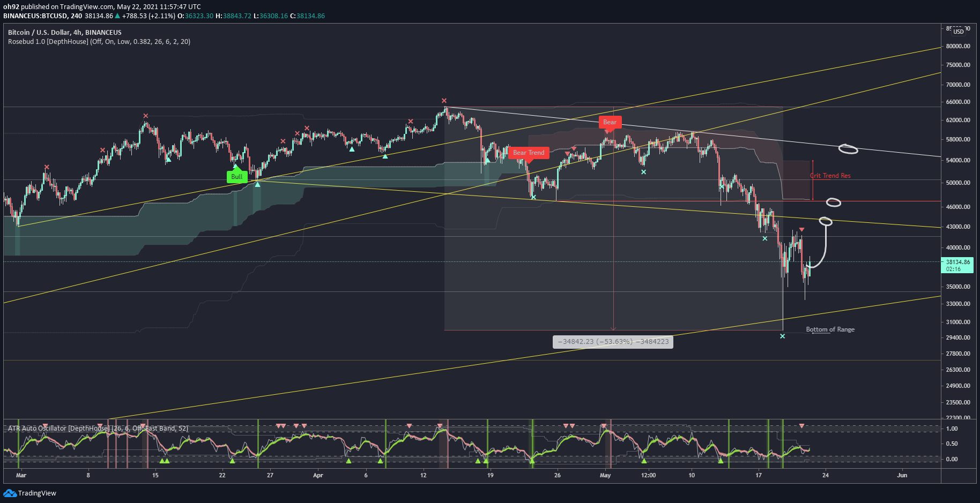Click the ATR Auto Oscillator indicator title

click(x=98, y=429)
